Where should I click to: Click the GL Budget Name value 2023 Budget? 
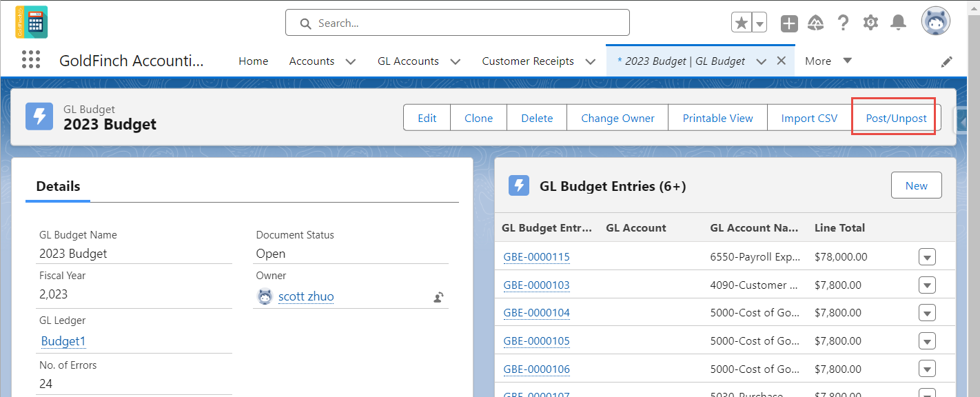[x=73, y=254]
